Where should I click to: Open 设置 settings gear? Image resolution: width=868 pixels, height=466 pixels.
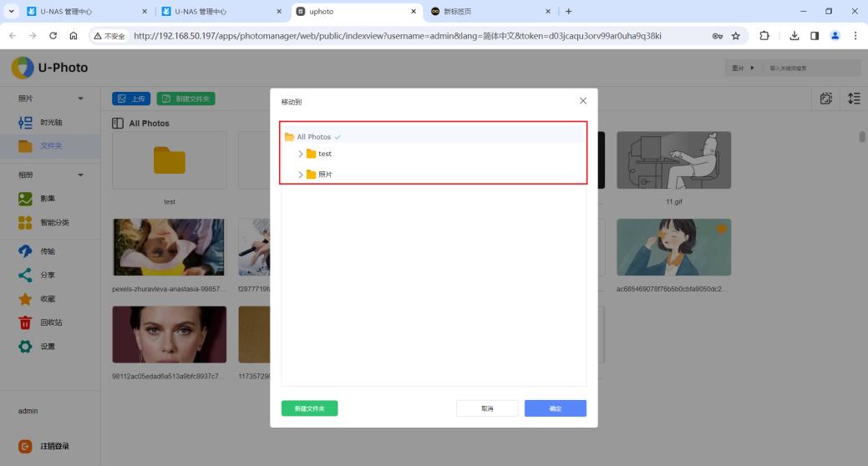[47, 347]
